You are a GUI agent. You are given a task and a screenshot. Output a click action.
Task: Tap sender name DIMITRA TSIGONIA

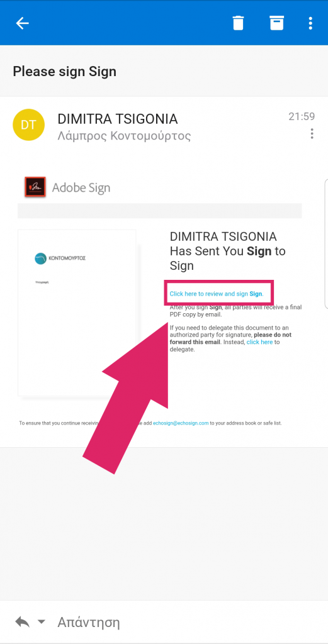(x=118, y=119)
